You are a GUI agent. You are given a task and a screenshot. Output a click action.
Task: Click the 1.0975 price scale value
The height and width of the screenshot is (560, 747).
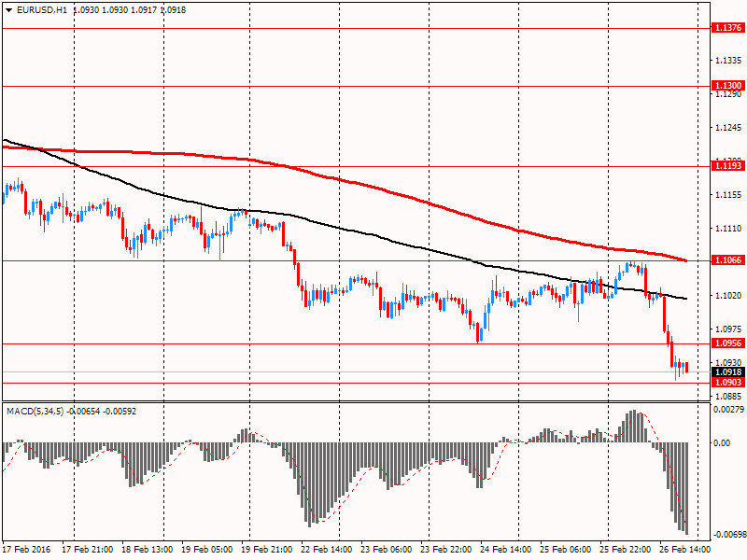click(728, 329)
